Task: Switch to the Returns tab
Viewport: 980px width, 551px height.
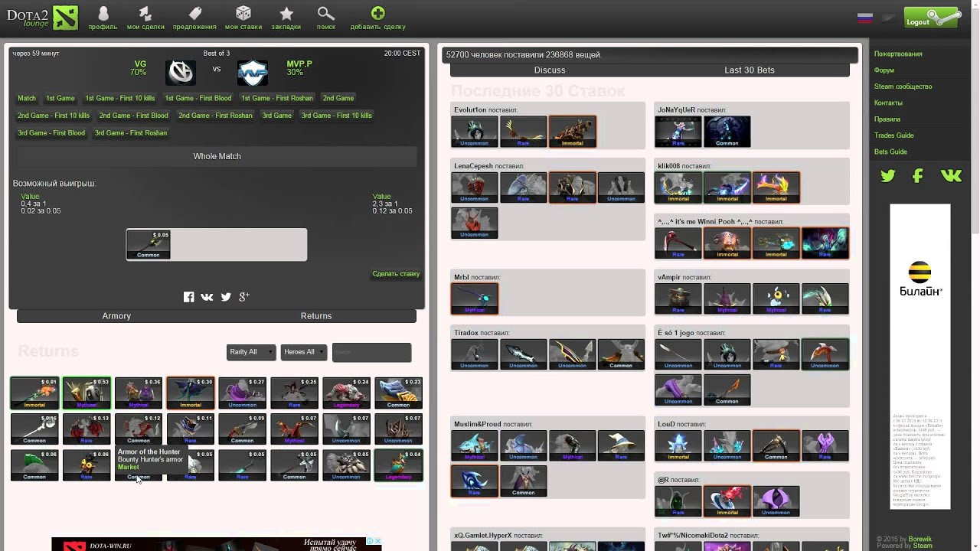Action: click(316, 316)
